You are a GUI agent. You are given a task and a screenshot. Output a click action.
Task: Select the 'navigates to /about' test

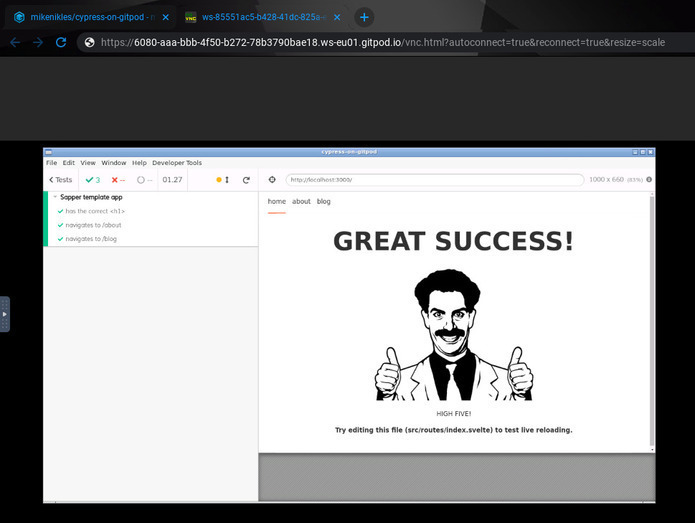pos(93,225)
